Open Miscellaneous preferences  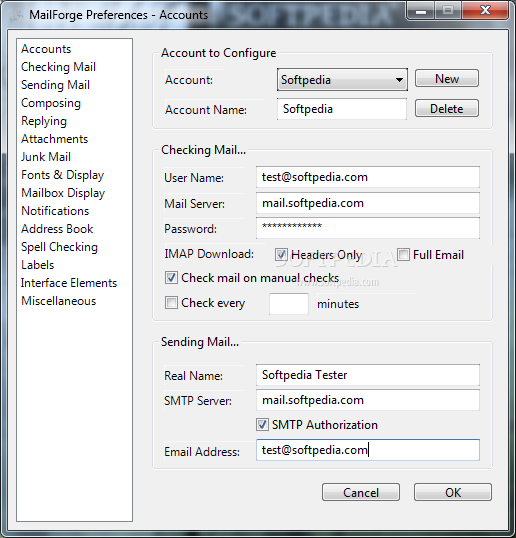click(59, 301)
